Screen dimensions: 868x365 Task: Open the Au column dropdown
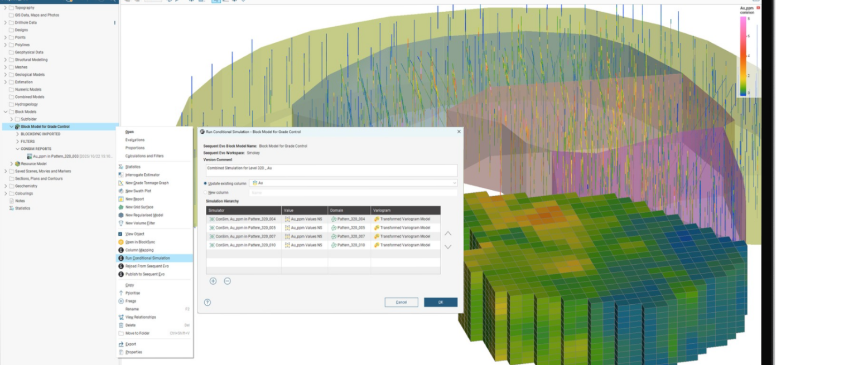[455, 183]
